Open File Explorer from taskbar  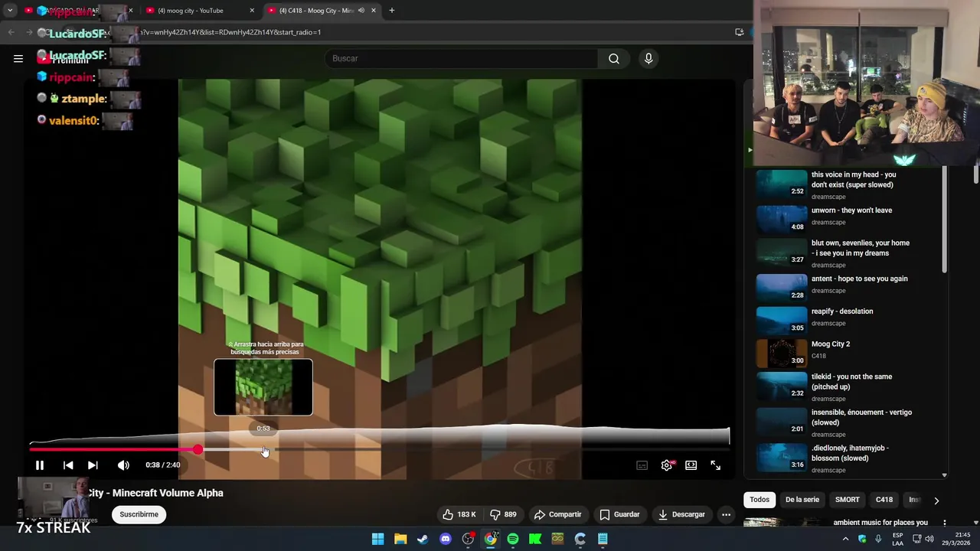tap(400, 539)
